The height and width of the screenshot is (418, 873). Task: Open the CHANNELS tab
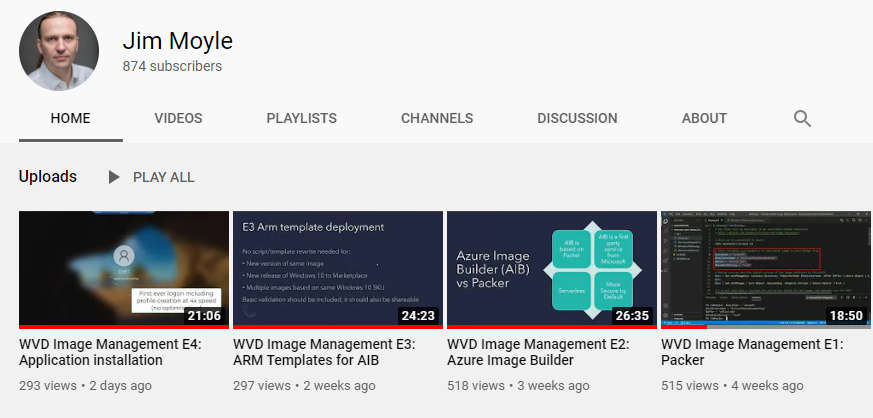click(437, 119)
